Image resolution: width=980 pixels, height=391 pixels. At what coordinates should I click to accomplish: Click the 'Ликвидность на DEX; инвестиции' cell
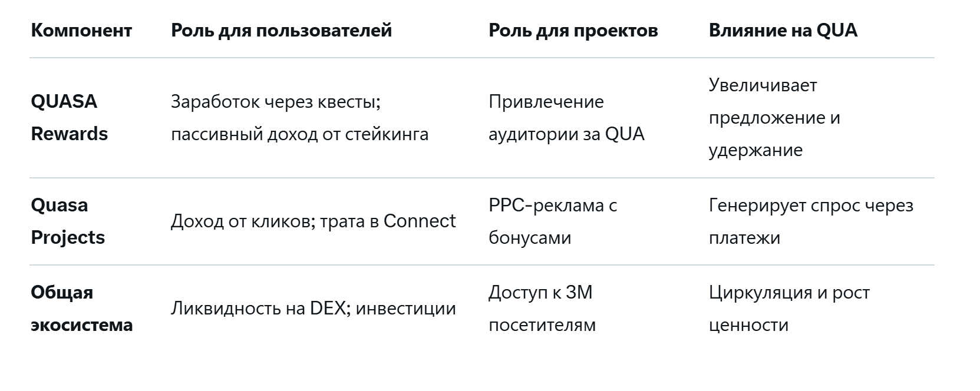(313, 308)
